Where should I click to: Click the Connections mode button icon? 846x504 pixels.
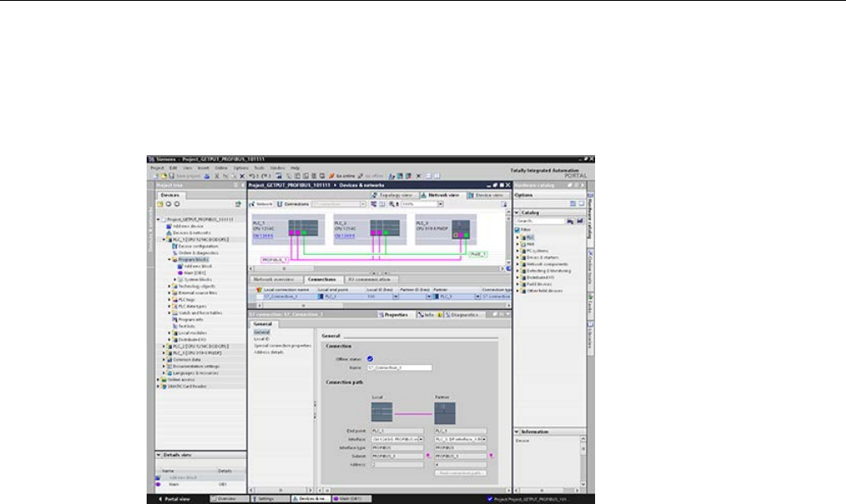coord(280,204)
